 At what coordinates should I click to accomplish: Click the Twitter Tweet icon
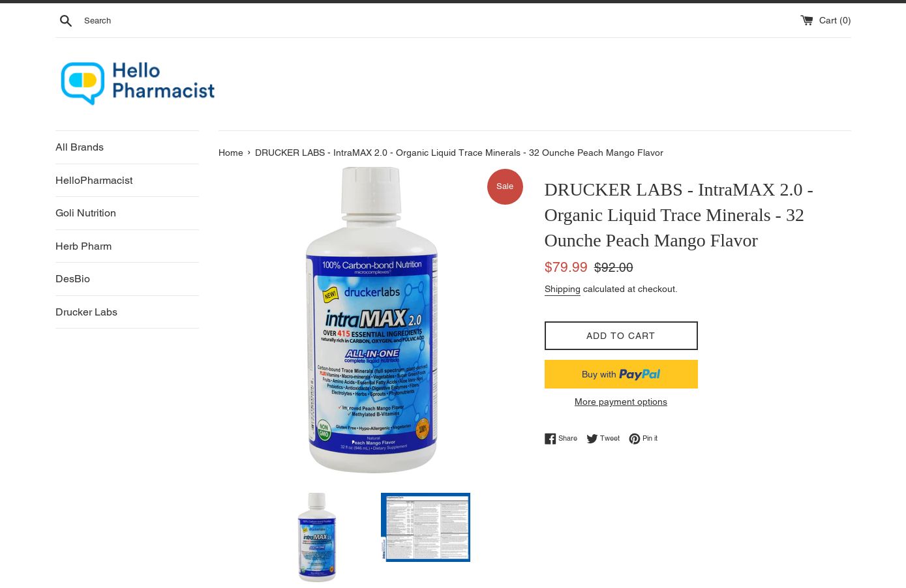(592, 439)
